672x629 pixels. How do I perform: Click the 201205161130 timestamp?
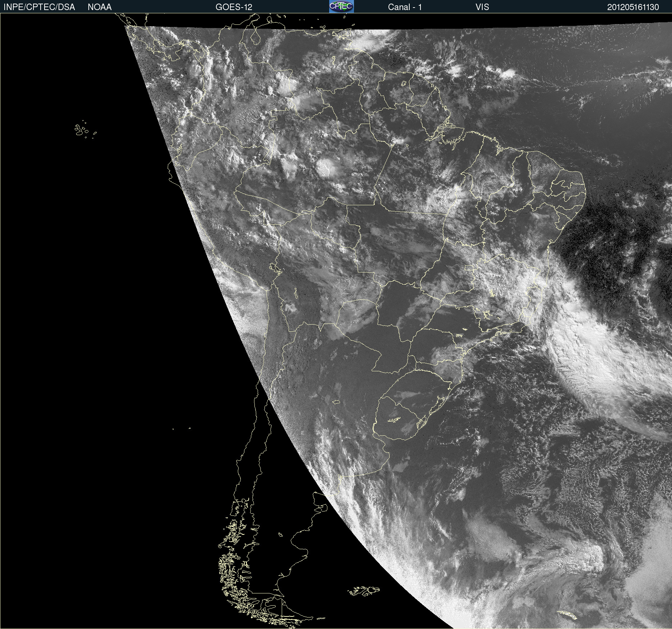[x=633, y=7]
